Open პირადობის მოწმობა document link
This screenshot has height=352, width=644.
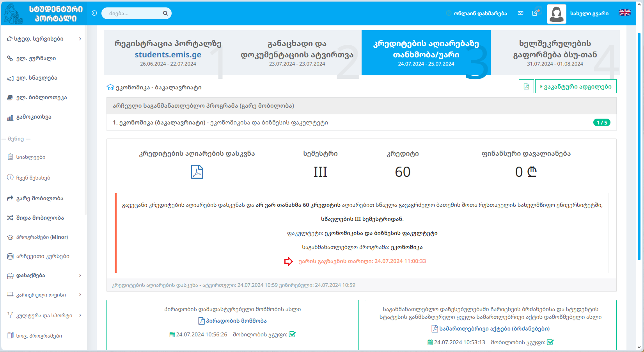click(x=232, y=321)
